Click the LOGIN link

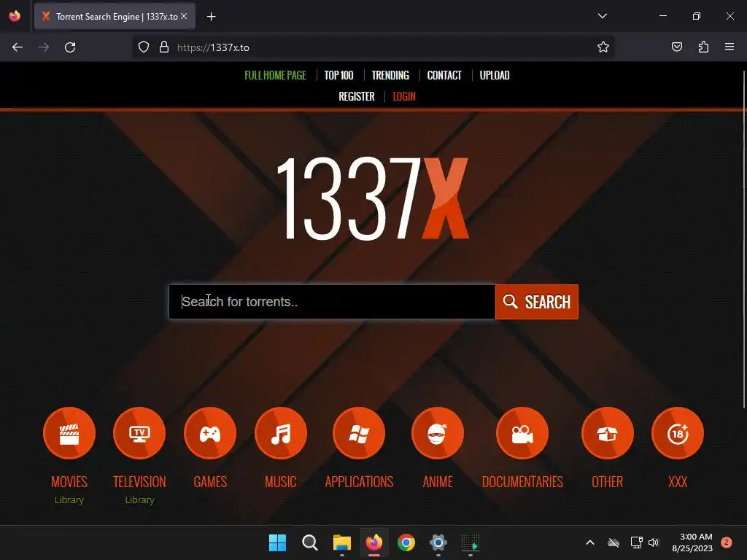tap(404, 97)
